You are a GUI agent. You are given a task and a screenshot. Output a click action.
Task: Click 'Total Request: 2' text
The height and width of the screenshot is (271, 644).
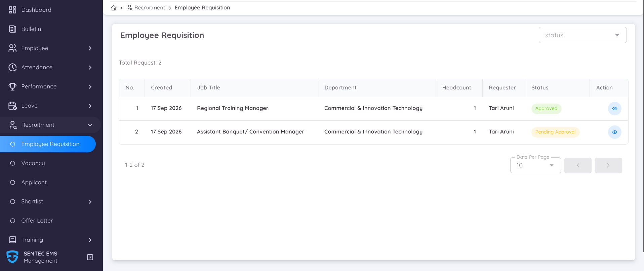(140, 63)
